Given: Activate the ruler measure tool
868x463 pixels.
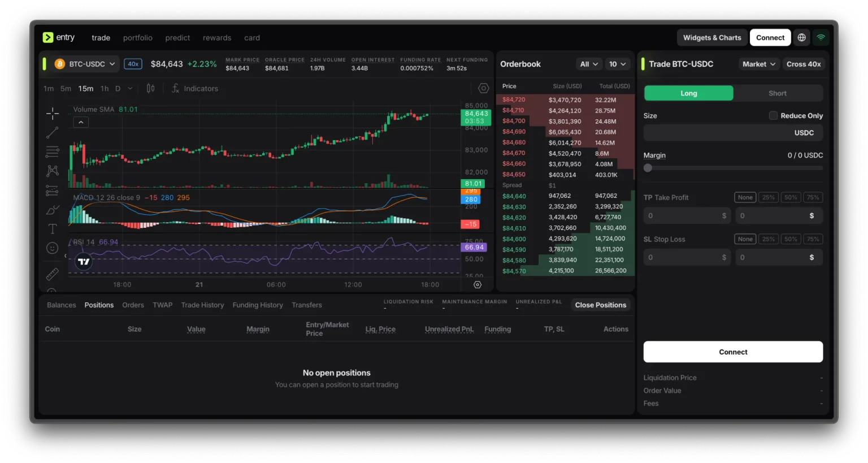Looking at the screenshot, I should pyautogui.click(x=53, y=274).
